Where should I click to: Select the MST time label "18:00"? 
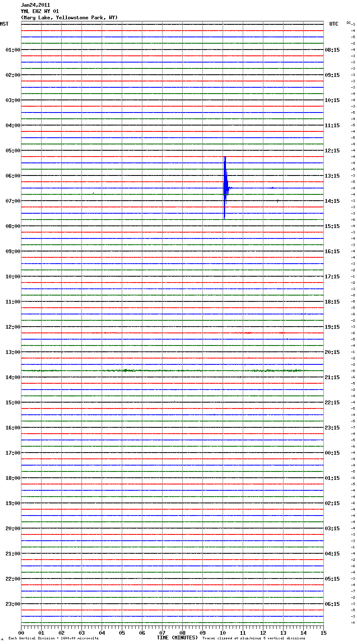(13, 478)
